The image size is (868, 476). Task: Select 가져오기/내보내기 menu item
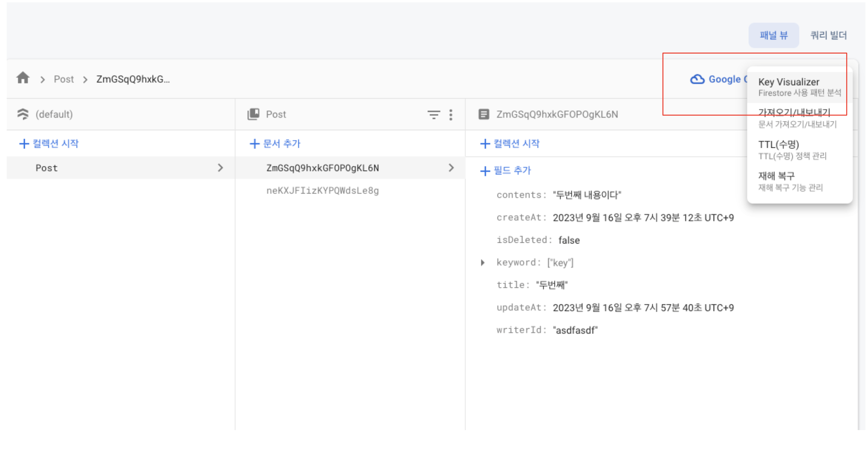tap(797, 117)
